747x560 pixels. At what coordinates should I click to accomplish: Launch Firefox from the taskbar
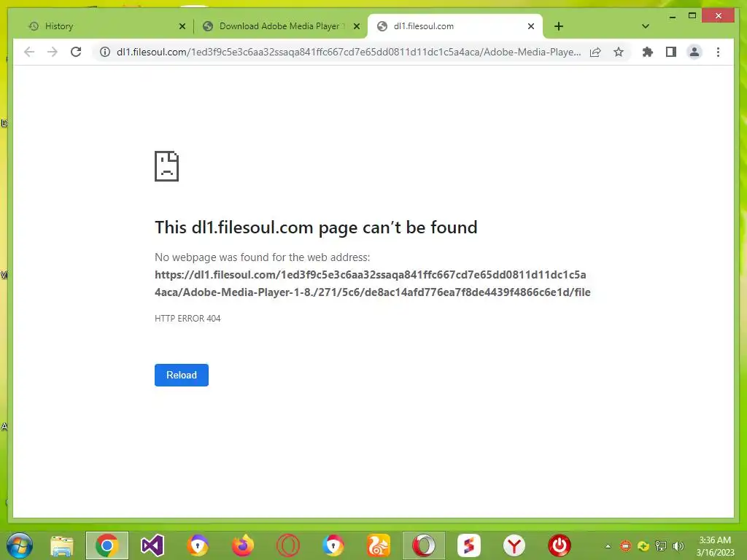tap(243, 545)
